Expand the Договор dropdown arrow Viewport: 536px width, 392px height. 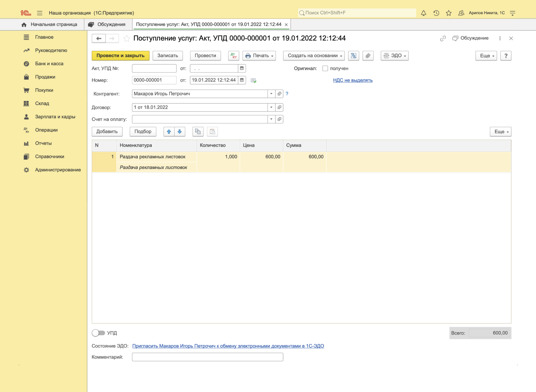[x=271, y=107]
